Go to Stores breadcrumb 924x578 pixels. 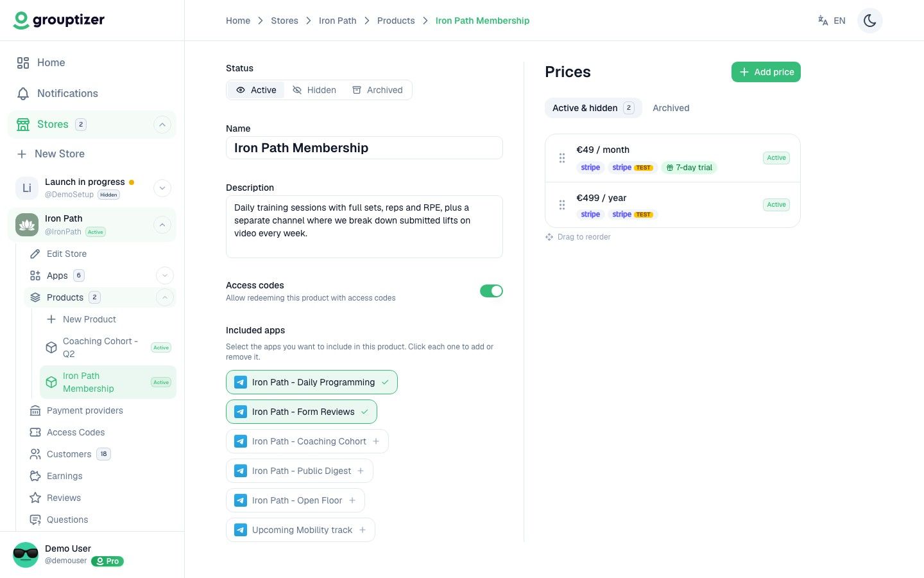(284, 21)
